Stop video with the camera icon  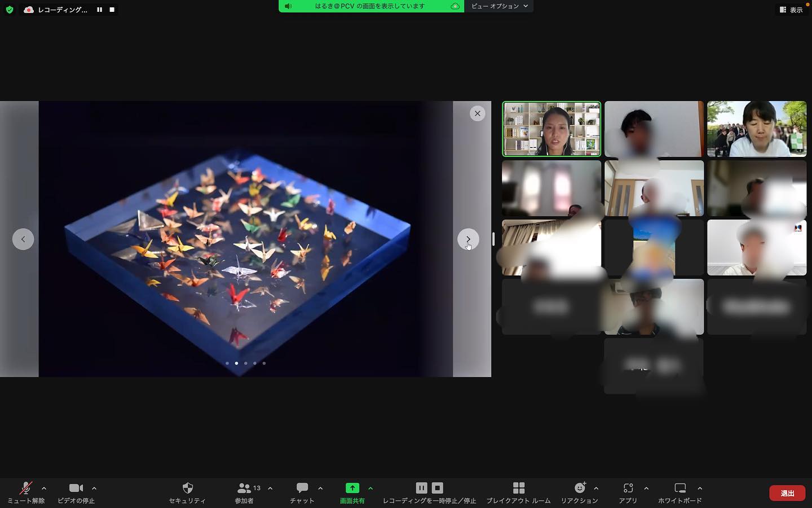coord(76,488)
